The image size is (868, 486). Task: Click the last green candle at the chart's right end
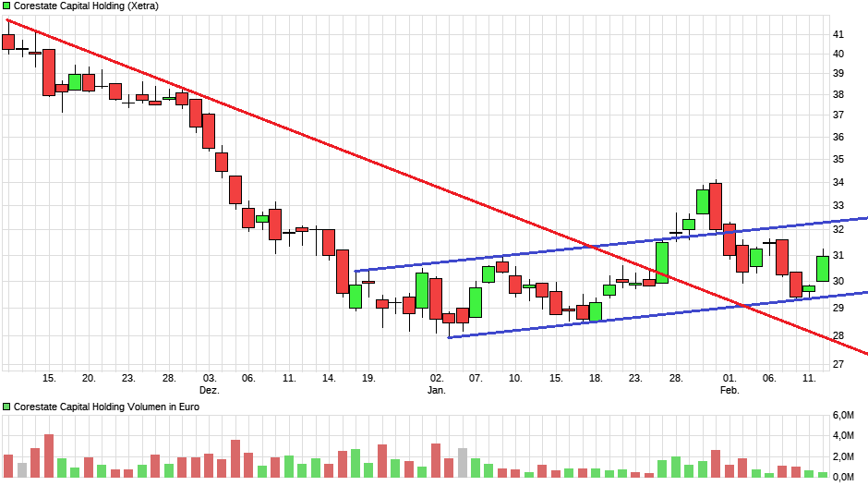point(823,269)
